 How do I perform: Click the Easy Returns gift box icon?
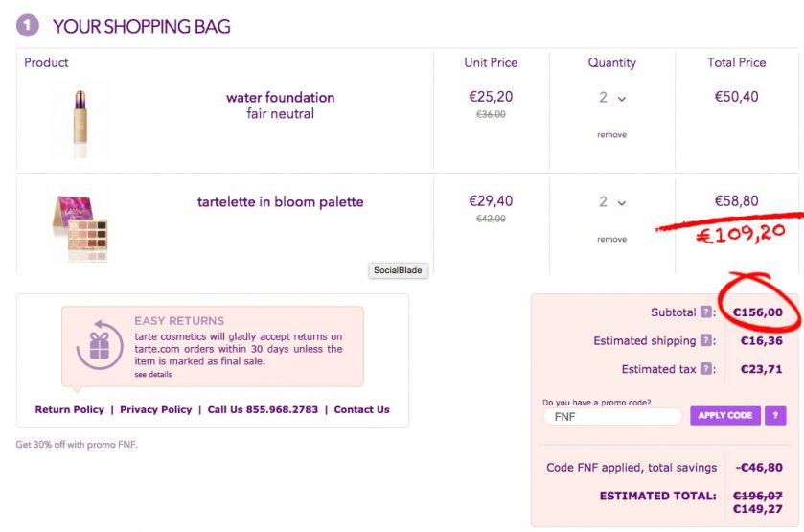pyautogui.click(x=100, y=345)
